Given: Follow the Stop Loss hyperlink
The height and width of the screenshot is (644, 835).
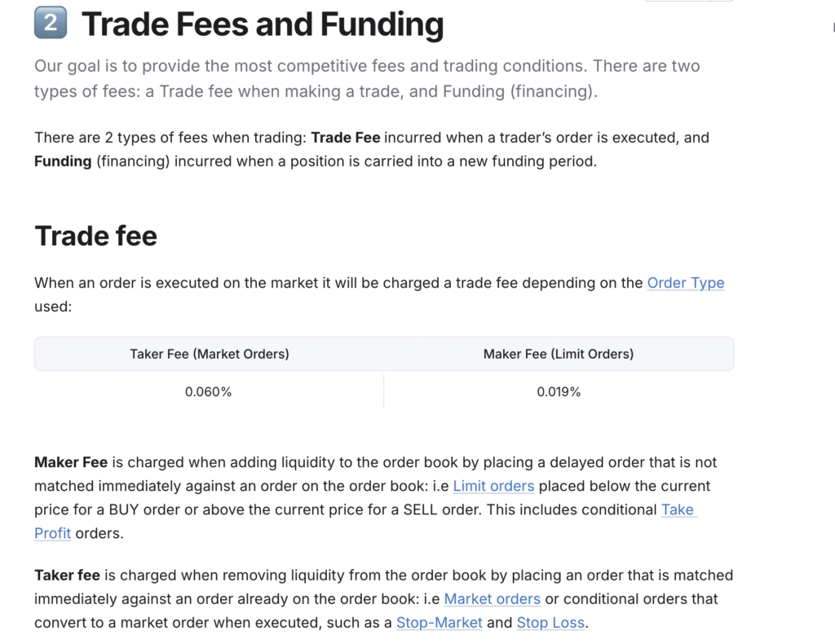Looking at the screenshot, I should pos(550,622).
